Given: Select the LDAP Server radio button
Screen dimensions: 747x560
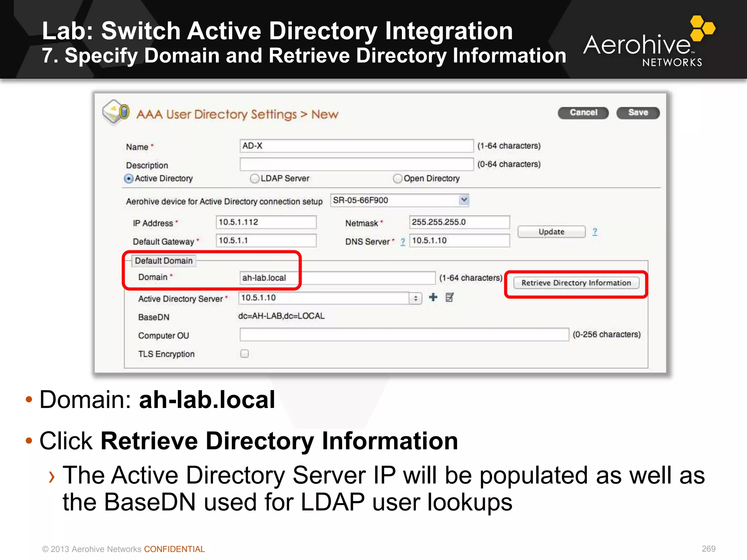Looking at the screenshot, I should (255, 179).
